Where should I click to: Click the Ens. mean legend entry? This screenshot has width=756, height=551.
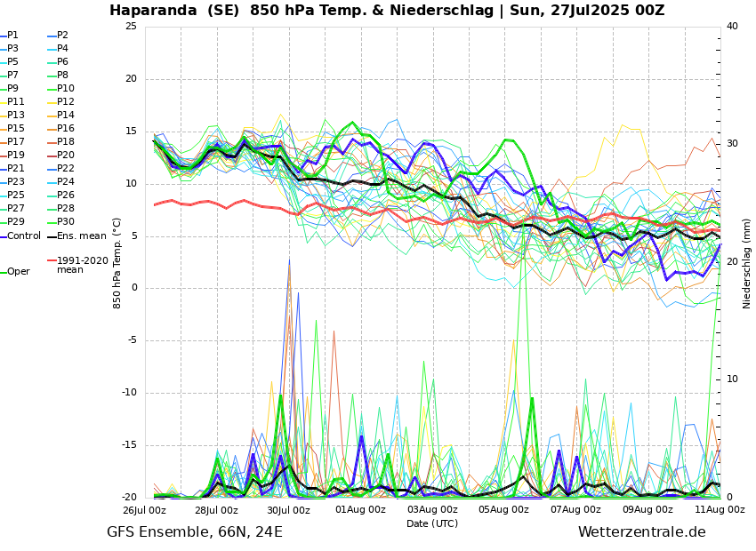pos(81,236)
